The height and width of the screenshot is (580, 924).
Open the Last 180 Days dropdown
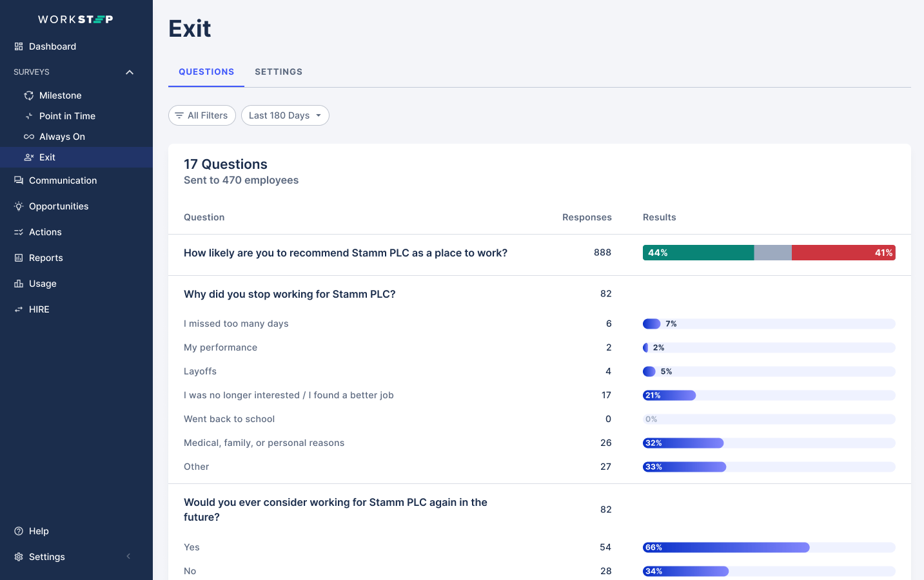click(x=285, y=115)
